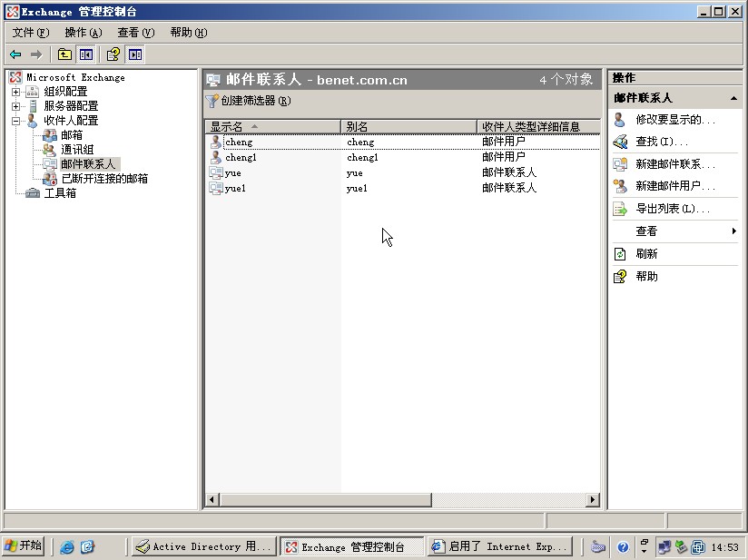Select the Microsoft Exchange root node
The width and height of the screenshot is (748, 560).
(x=75, y=77)
